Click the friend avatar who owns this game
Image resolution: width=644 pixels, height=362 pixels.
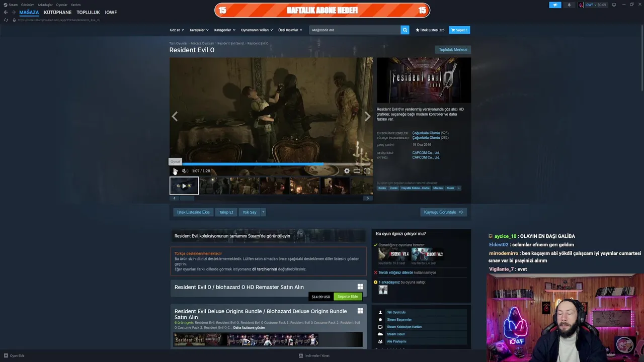pos(383,290)
